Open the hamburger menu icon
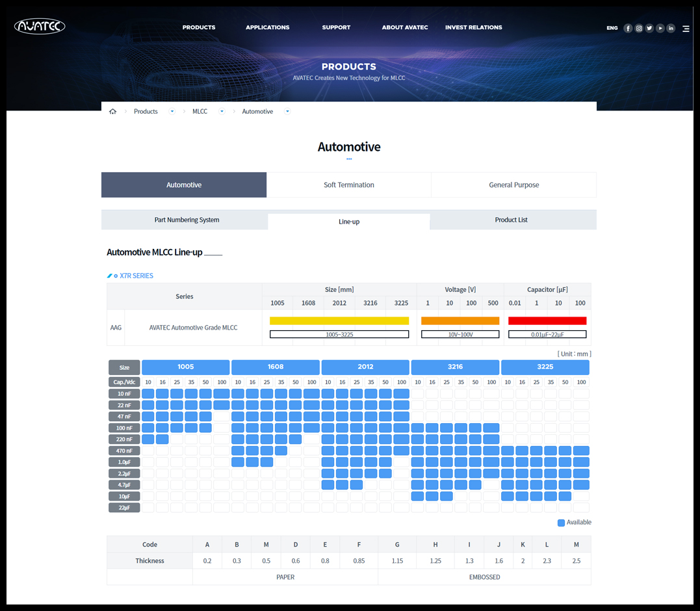Image resolution: width=700 pixels, height=611 pixels. [686, 29]
